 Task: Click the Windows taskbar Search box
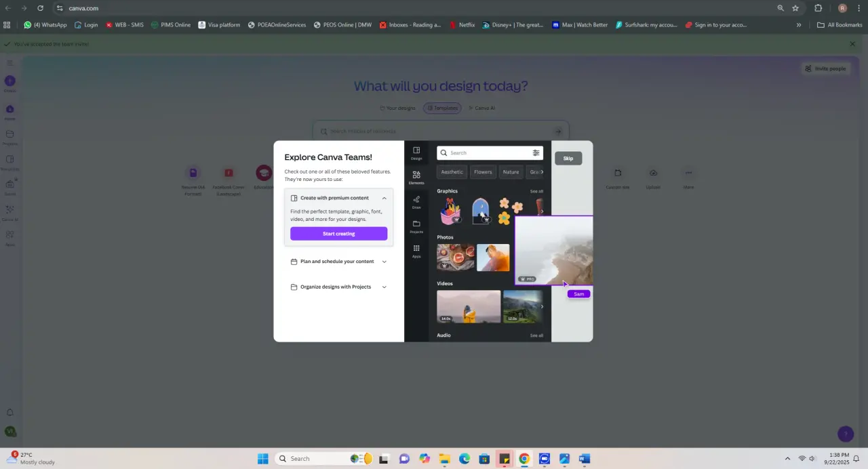(x=324, y=459)
